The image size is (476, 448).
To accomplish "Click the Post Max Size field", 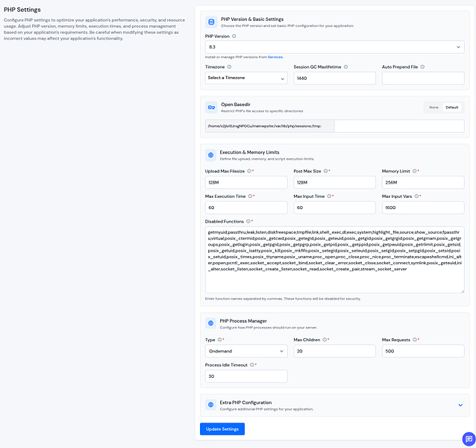I will [334, 182].
